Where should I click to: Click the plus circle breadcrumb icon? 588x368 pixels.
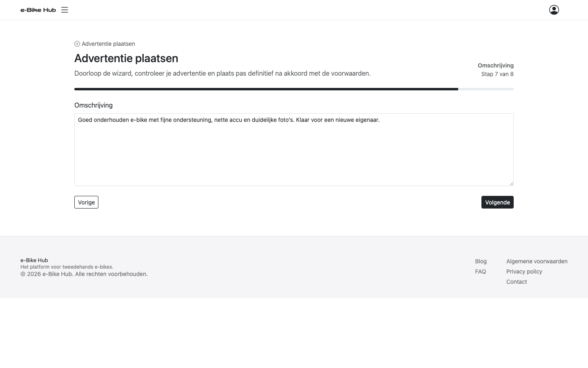pos(77,44)
